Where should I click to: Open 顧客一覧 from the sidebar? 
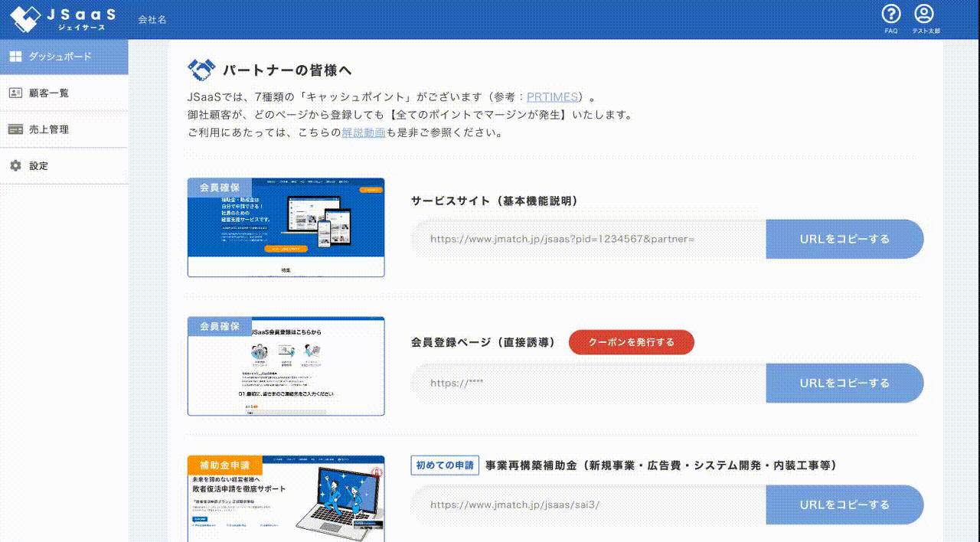[x=49, y=93]
